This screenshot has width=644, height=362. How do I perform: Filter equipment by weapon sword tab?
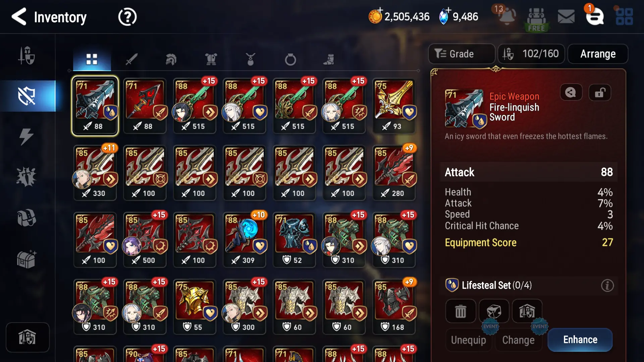131,59
